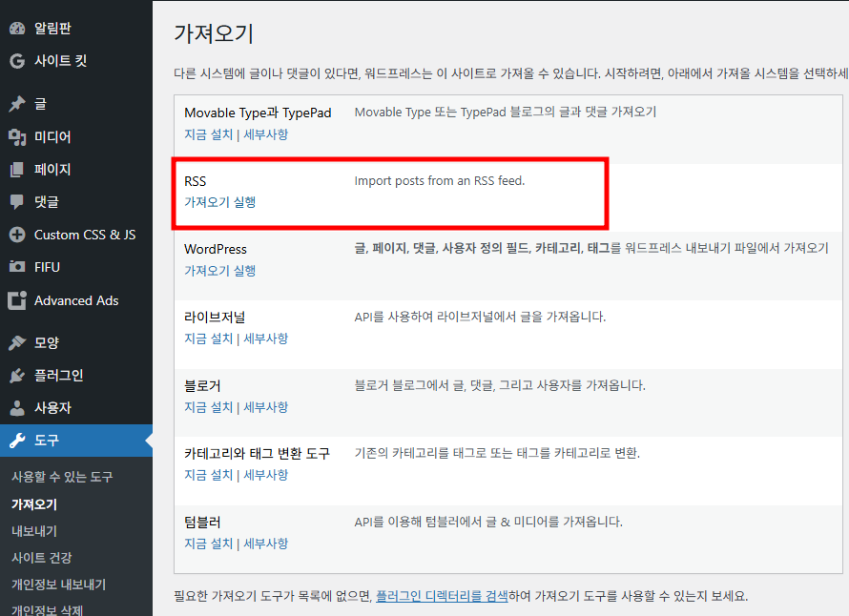Open 개인정보 내보내기 submenu
The height and width of the screenshot is (616, 849).
pyautogui.click(x=59, y=585)
